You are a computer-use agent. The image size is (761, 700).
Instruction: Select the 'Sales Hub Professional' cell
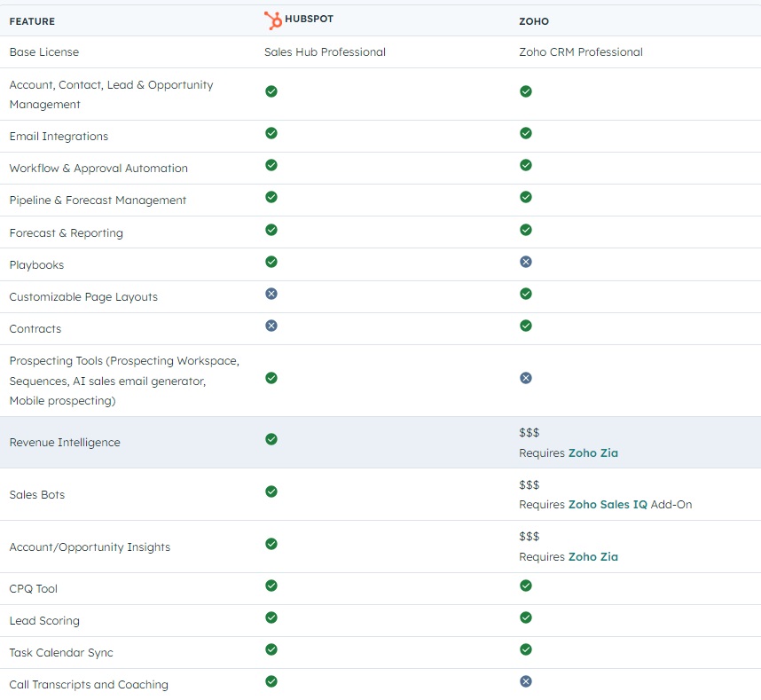(x=325, y=52)
